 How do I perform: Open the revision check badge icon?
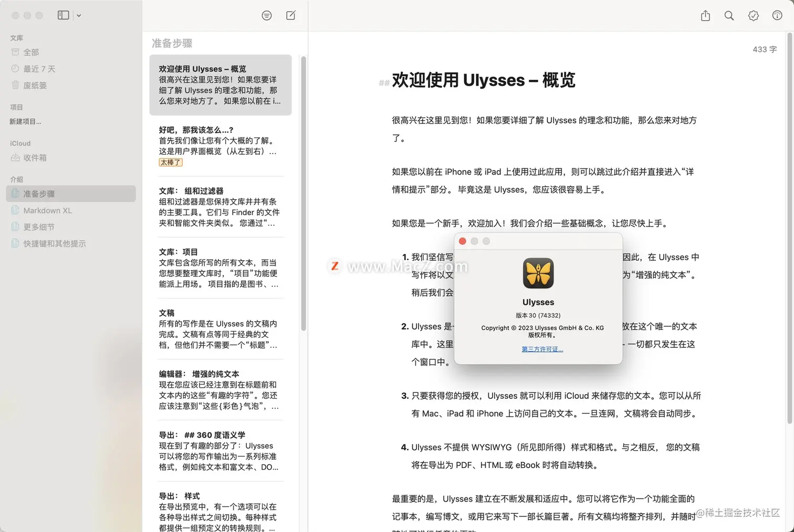pos(753,16)
